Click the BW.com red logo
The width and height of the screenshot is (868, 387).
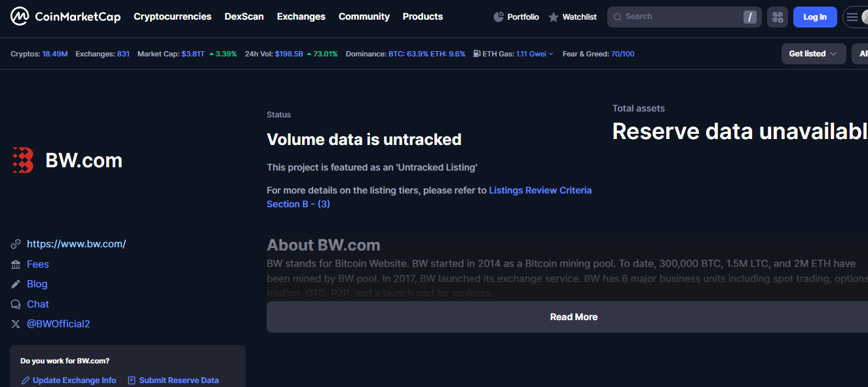coord(23,160)
